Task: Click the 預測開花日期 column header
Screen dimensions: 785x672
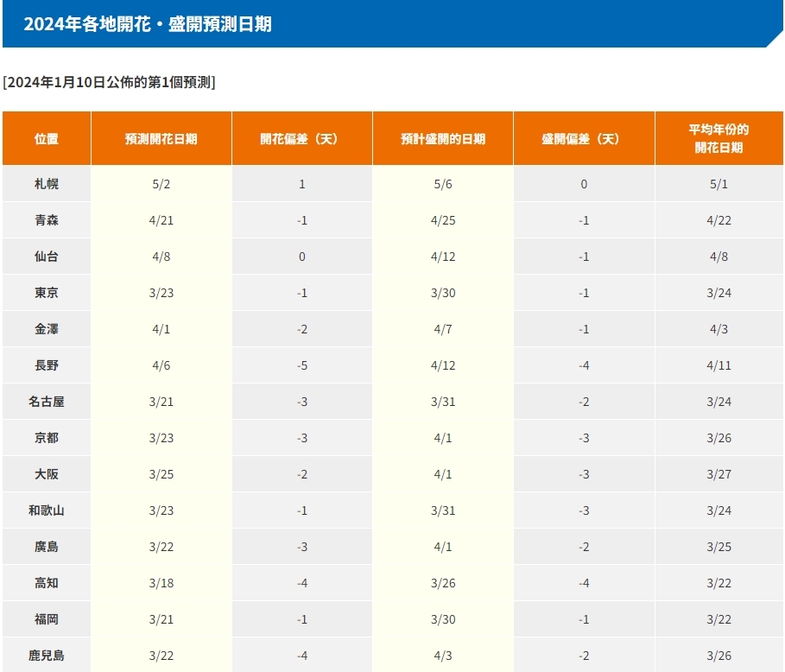Action: click(x=161, y=138)
